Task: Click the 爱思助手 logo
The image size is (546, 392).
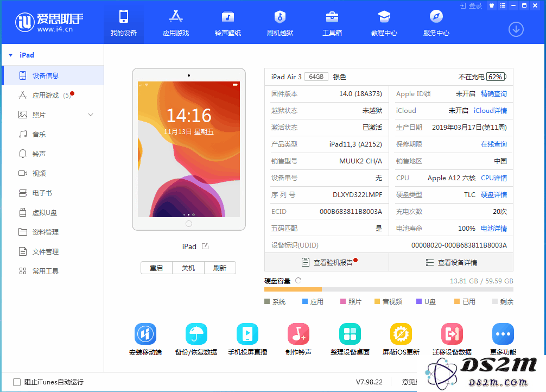Action: [49, 22]
